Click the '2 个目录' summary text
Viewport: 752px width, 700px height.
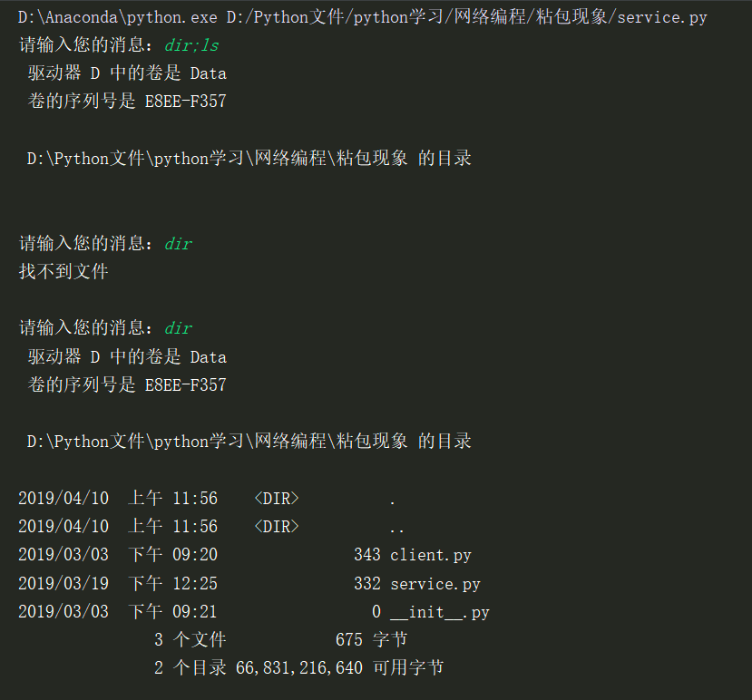pyautogui.click(x=190, y=668)
